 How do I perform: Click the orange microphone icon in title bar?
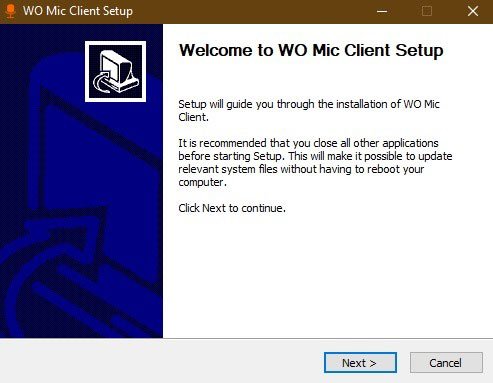point(11,11)
